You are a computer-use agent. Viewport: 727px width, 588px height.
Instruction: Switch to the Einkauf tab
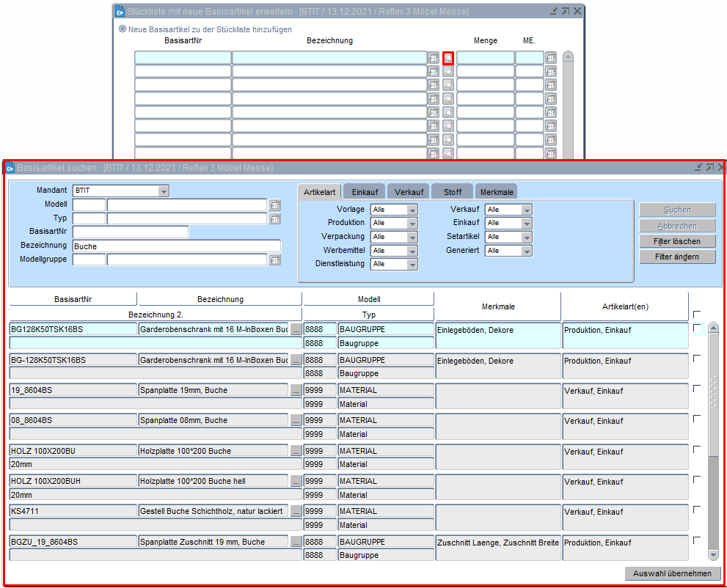(x=364, y=192)
